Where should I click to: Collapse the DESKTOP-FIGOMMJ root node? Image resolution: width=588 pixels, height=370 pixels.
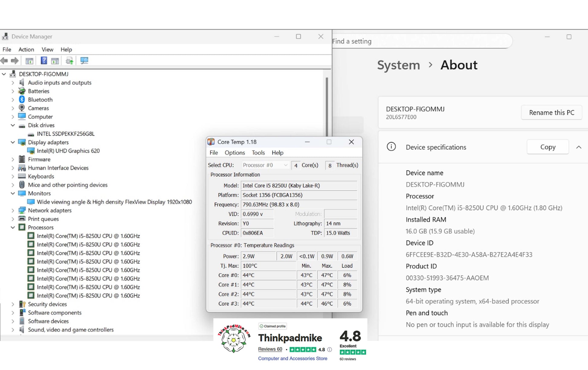[4, 74]
